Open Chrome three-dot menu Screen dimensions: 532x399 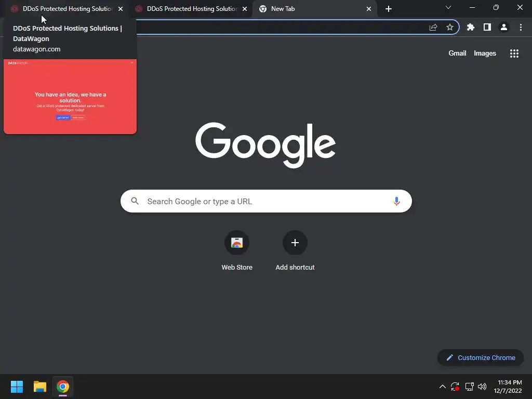pos(521,27)
